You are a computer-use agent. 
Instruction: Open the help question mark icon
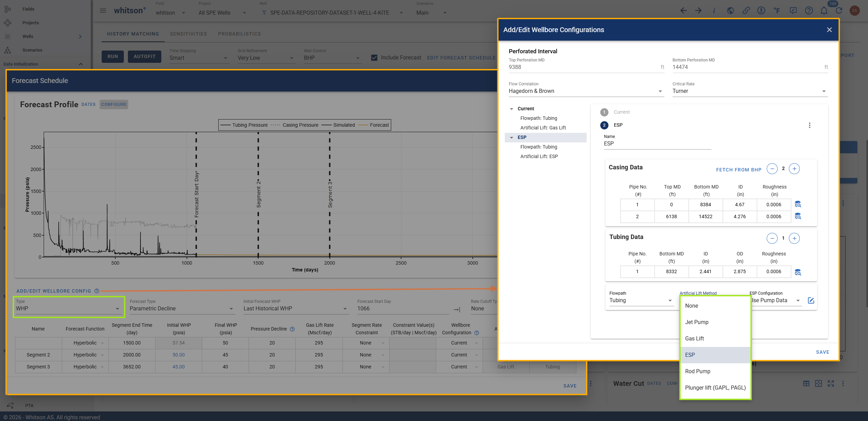809,11
